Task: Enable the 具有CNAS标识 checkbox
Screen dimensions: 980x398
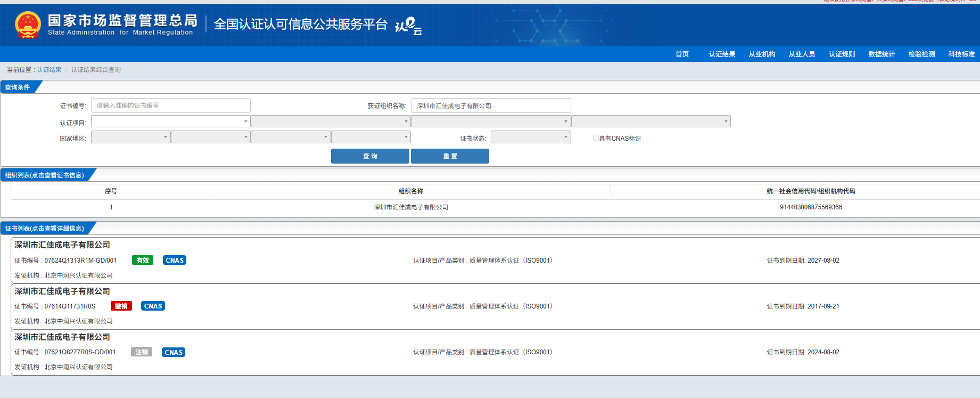Action: point(596,138)
